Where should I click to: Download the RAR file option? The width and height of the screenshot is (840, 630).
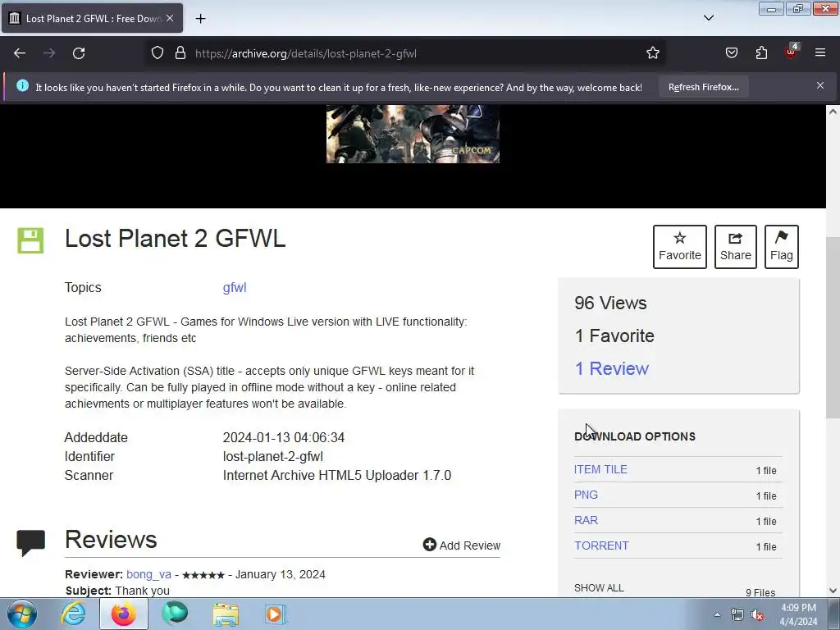click(x=586, y=520)
